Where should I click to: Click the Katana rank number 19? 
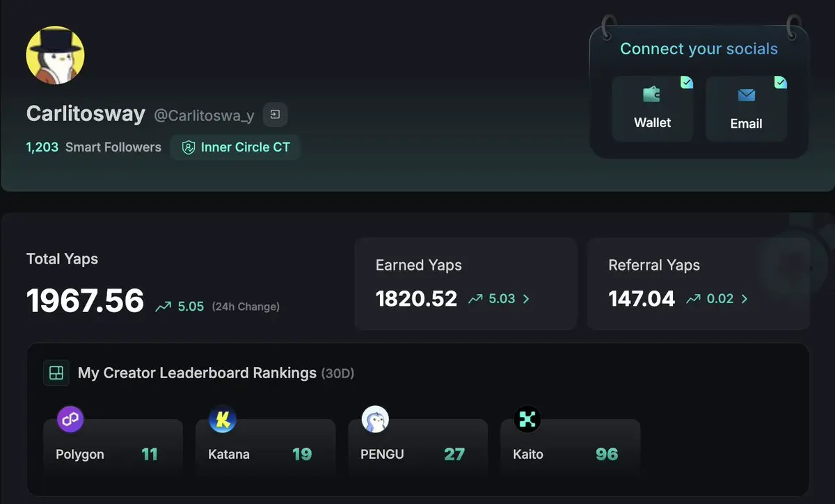[x=302, y=455]
